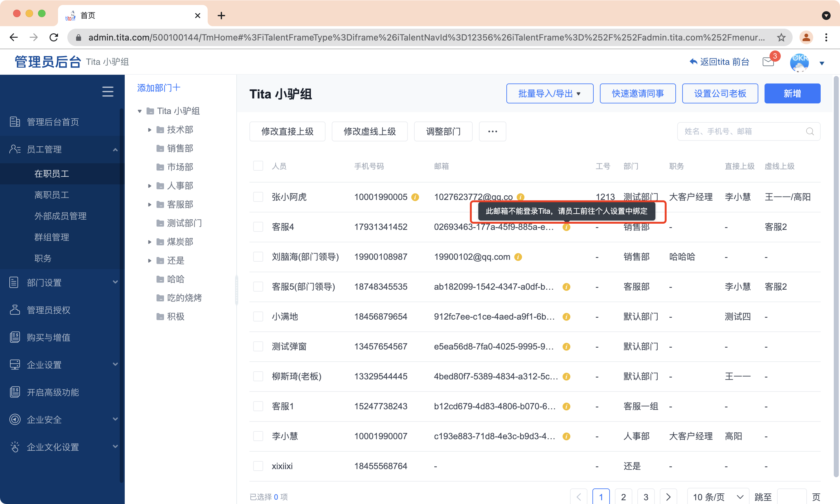Open the three-dots more actions button
Viewport: 840px width, 504px height.
click(x=492, y=131)
